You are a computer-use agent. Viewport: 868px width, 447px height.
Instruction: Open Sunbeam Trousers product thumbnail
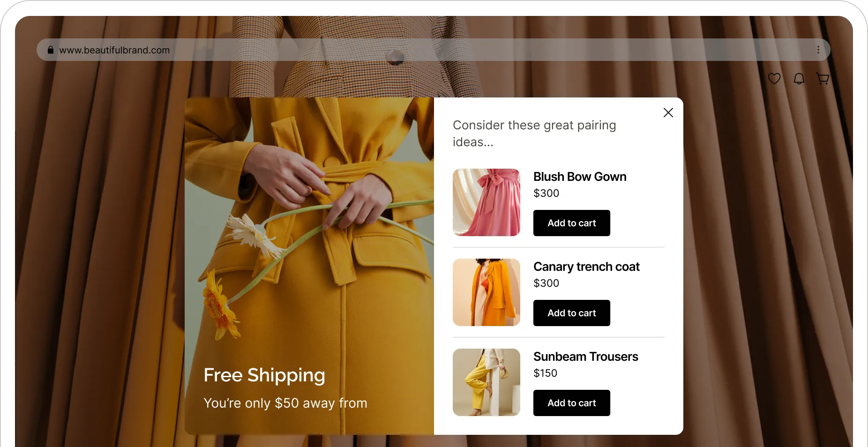pos(486,382)
